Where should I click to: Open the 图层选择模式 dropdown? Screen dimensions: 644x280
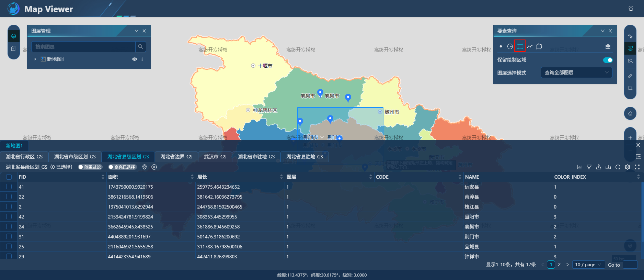point(576,72)
